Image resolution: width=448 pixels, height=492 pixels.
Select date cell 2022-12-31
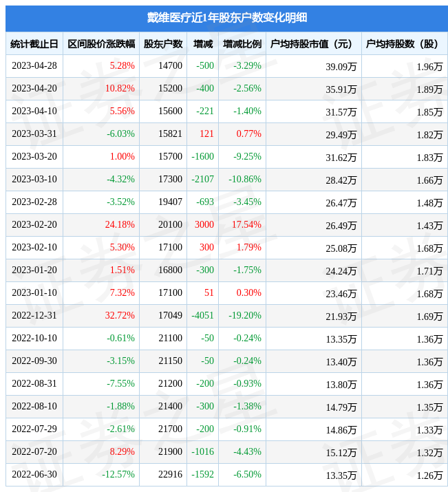click(34, 315)
